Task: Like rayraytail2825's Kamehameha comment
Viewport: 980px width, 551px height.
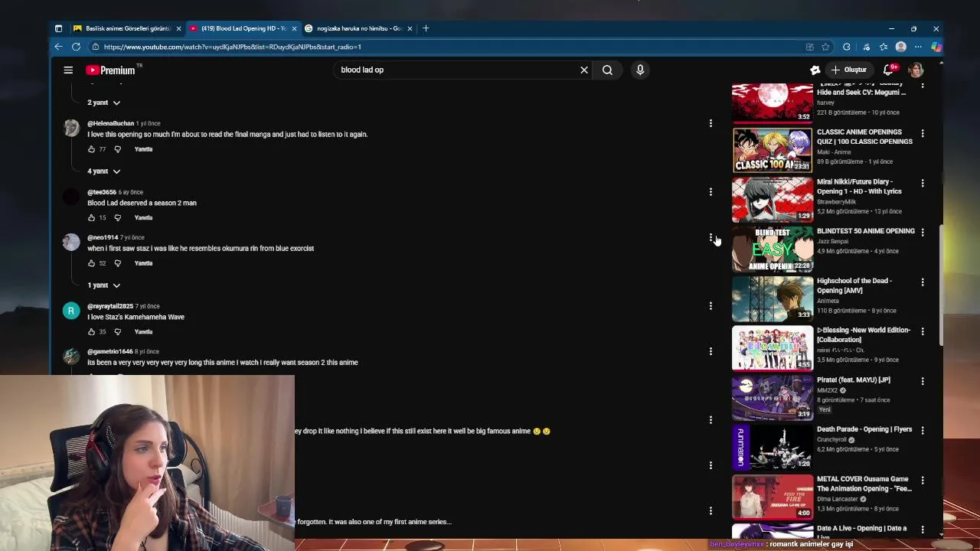Action: pos(91,331)
